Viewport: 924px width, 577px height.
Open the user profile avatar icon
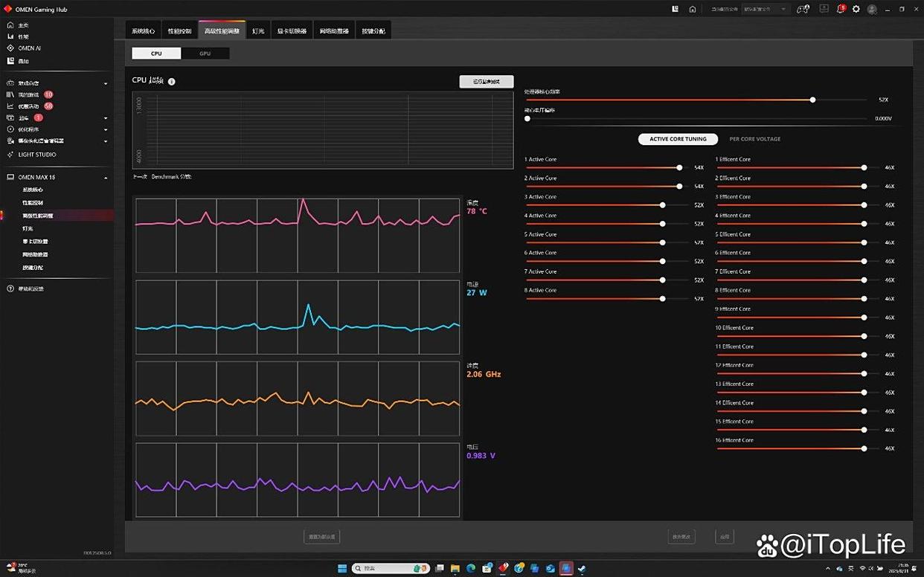coord(872,9)
